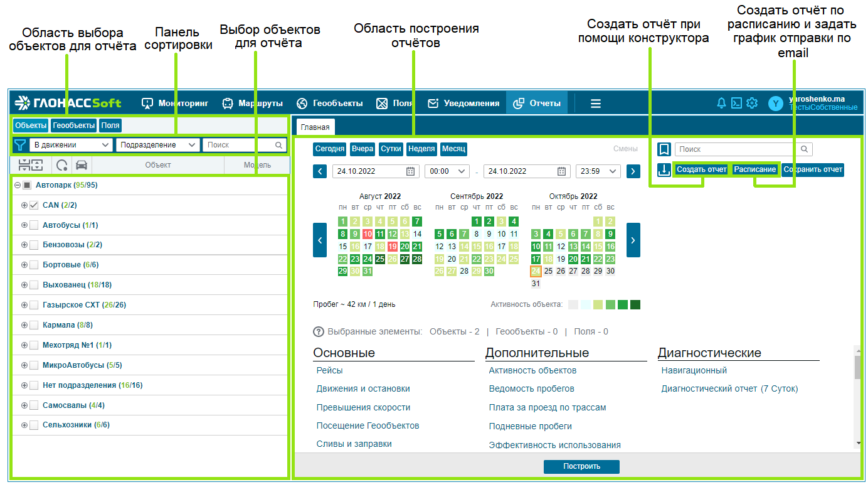The image size is (868, 487).
Task: Click the magnifier in the object search
Action: (279, 145)
